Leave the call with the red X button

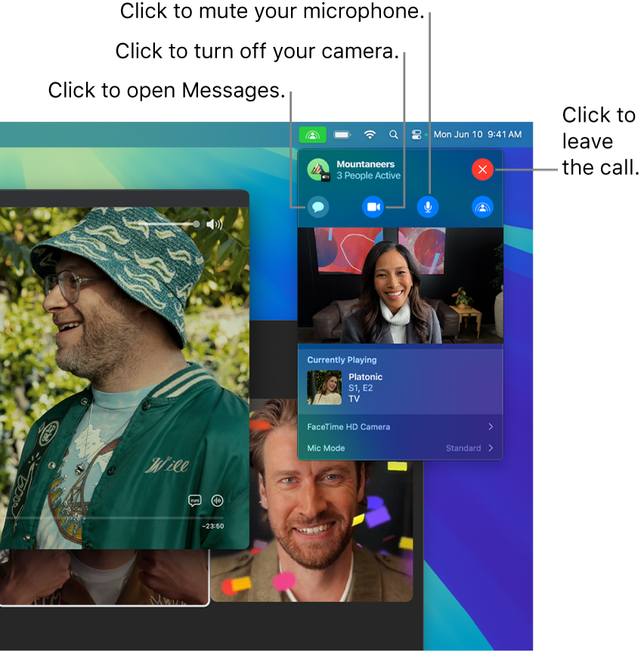pyautogui.click(x=482, y=169)
